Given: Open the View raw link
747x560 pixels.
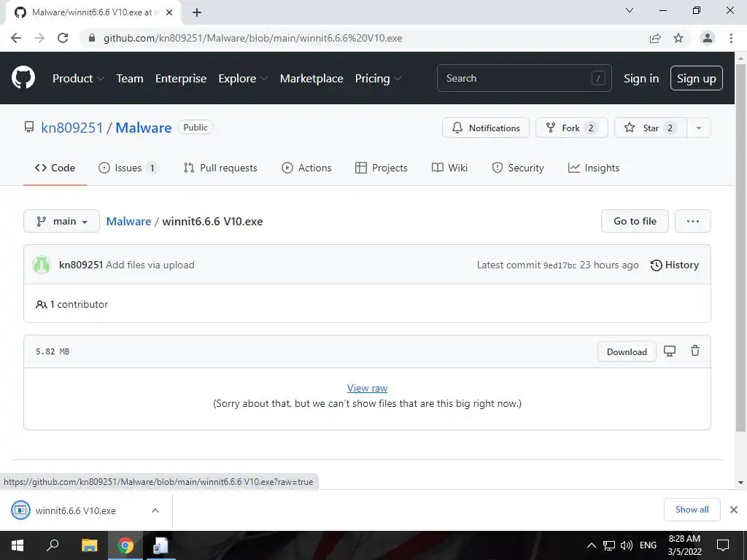Looking at the screenshot, I should click(368, 388).
